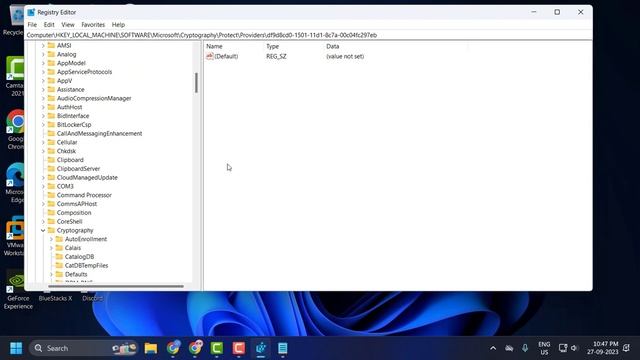640x360 pixels.
Task: Open the clock showing 10:47 PM
Action: click(x=603, y=348)
